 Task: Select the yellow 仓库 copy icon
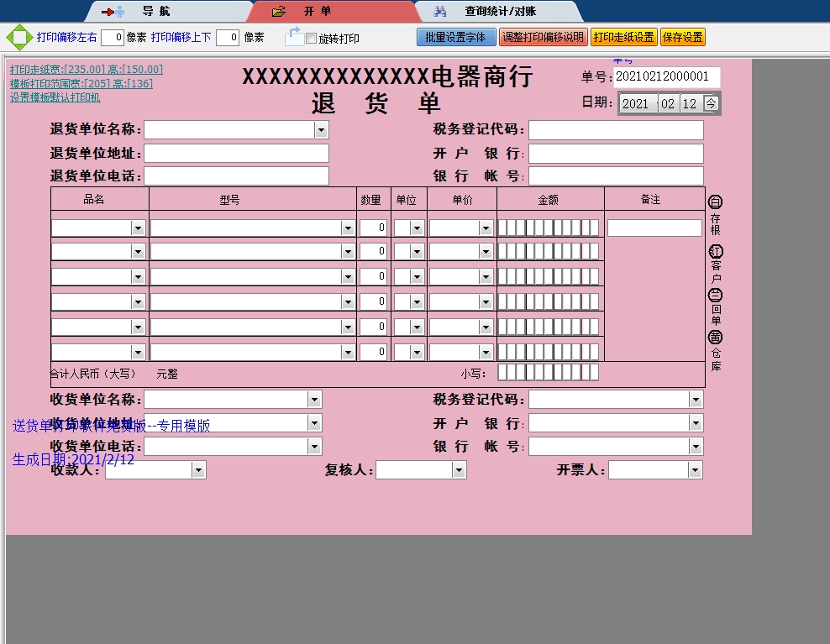coord(714,338)
